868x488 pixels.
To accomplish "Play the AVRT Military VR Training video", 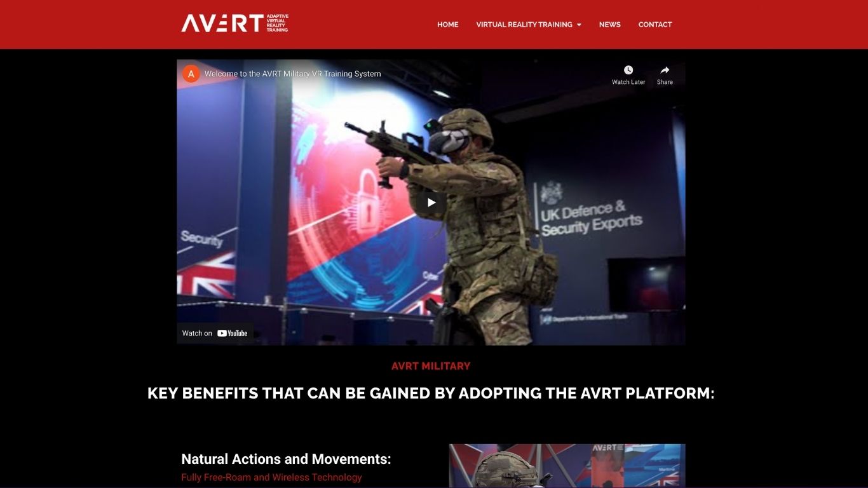I will pyautogui.click(x=431, y=202).
